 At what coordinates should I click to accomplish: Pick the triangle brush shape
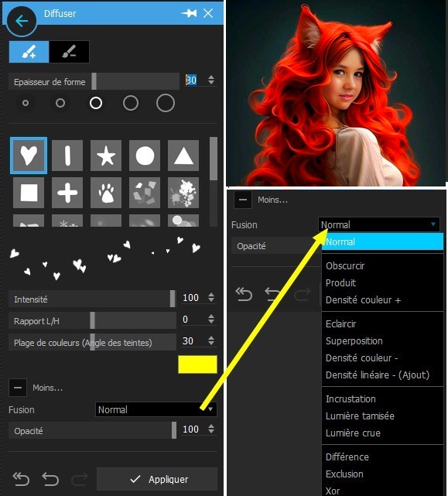pos(183,156)
